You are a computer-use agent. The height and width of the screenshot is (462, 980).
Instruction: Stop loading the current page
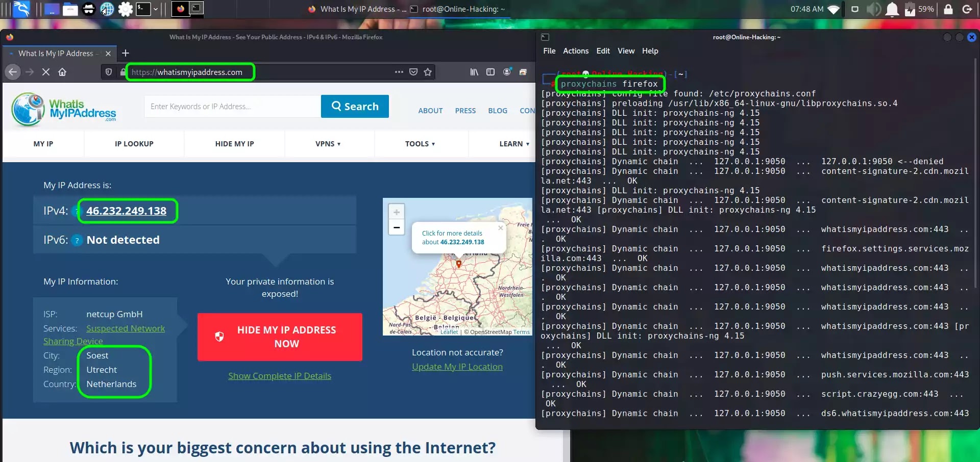[46, 72]
